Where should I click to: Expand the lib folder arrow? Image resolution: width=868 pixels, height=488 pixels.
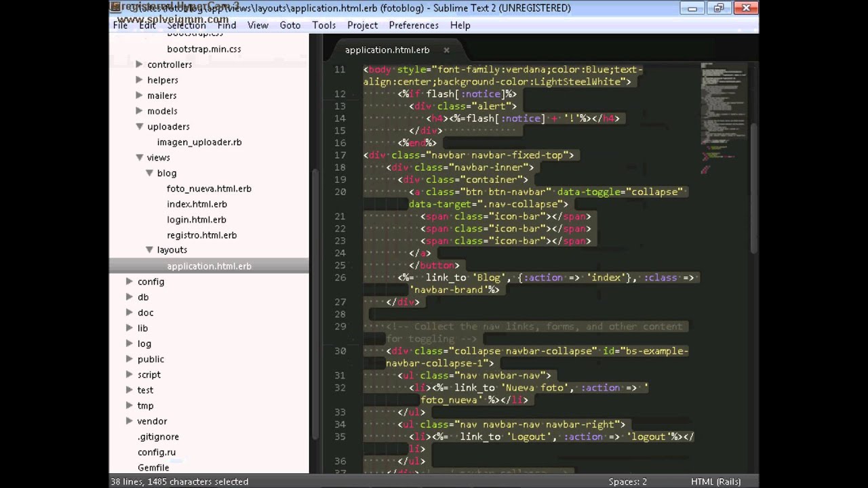click(129, 328)
